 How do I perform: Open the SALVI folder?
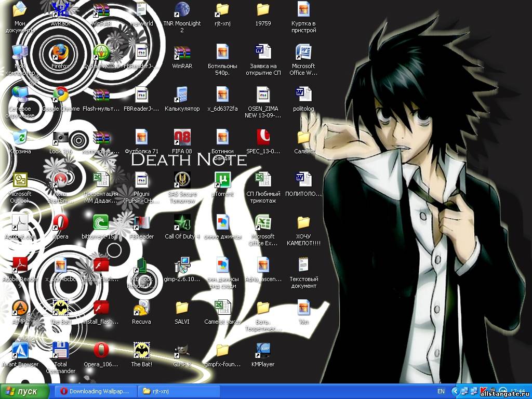tap(182, 308)
